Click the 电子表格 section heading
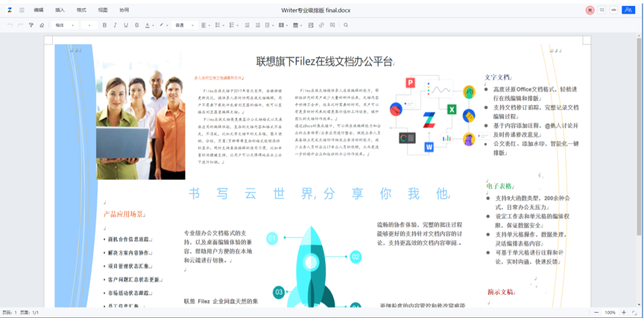 pos(499,186)
